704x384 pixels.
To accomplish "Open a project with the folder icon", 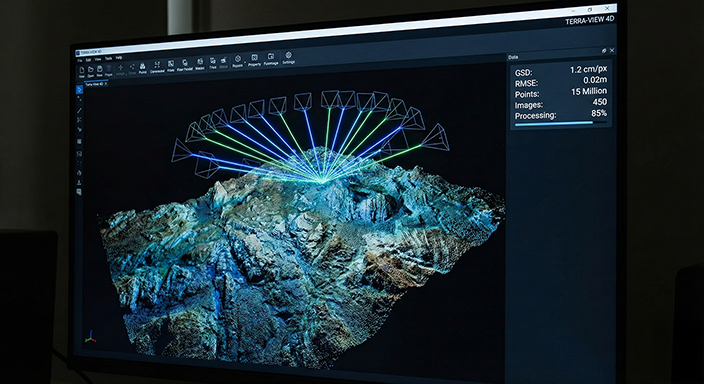I will [91, 69].
